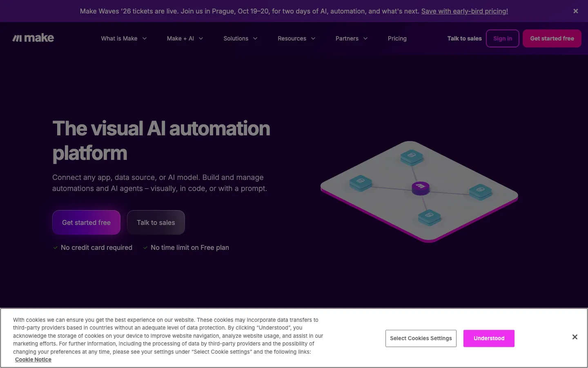This screenshot has height=368, width=588.
Task: Click the Sign in button
Action: coord(503,38)
